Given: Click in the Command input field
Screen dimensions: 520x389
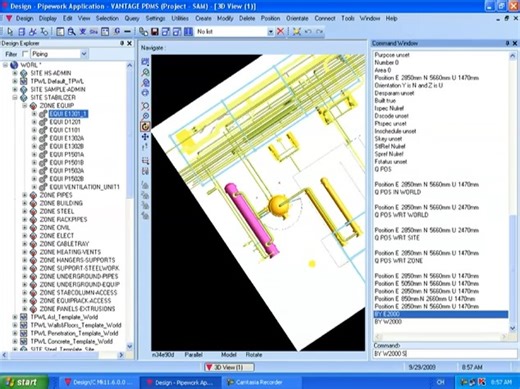Looking at the screenshot, I should point(445,354).
